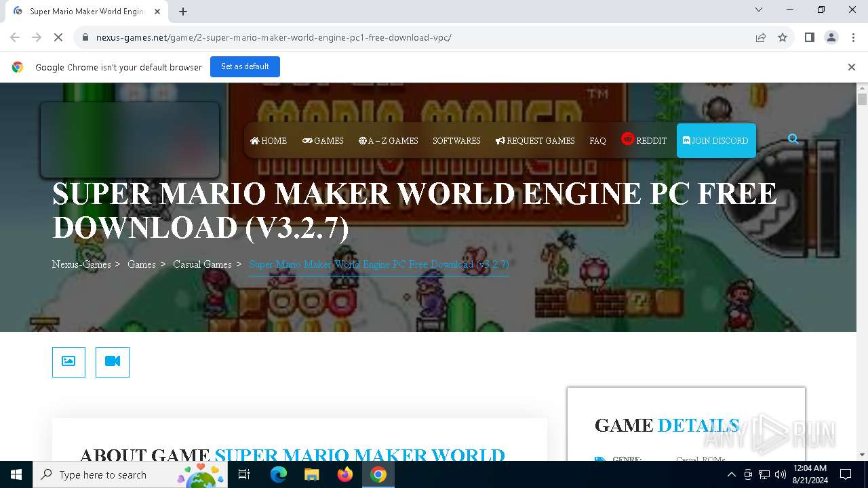
Task: Follow Games breadcrumb link
Action: tap(142, 264)
